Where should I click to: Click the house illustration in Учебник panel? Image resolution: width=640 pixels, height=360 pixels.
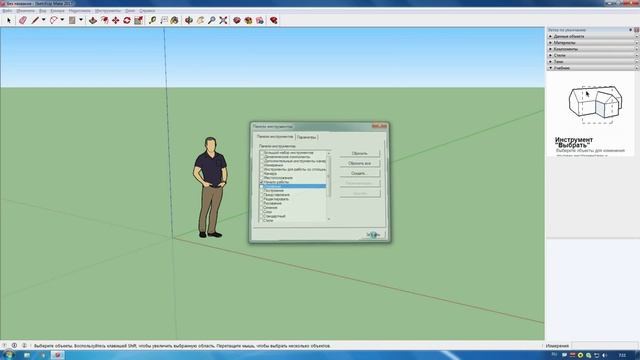595,104
